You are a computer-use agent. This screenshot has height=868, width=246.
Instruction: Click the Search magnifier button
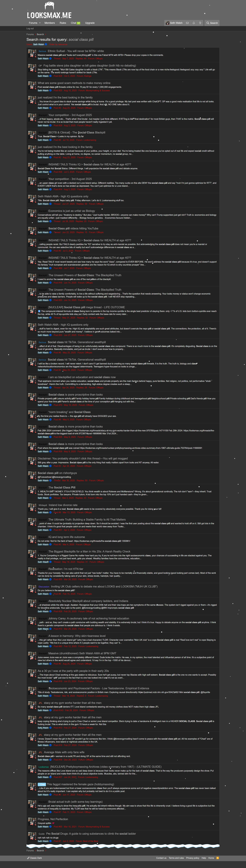212,23
